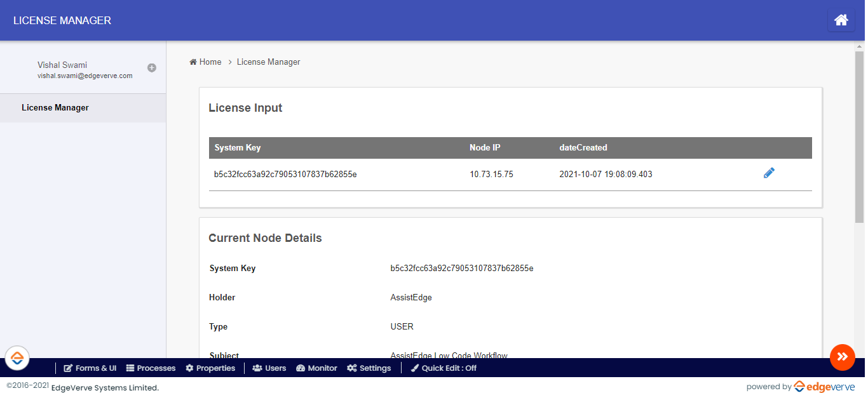The image size is (868, 393).
Task: Open Users in the bottom toolbar
Action: coord(269,368)
